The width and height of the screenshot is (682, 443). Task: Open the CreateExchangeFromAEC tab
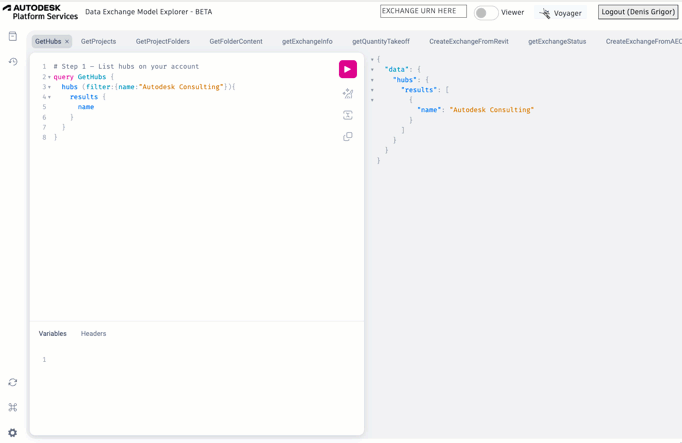tap(643, 41)
